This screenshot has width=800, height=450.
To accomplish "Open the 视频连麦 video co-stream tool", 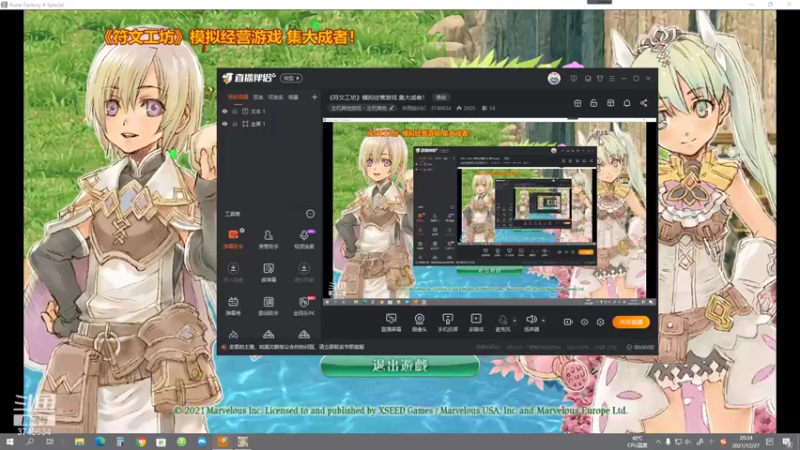I will [304, 239].
